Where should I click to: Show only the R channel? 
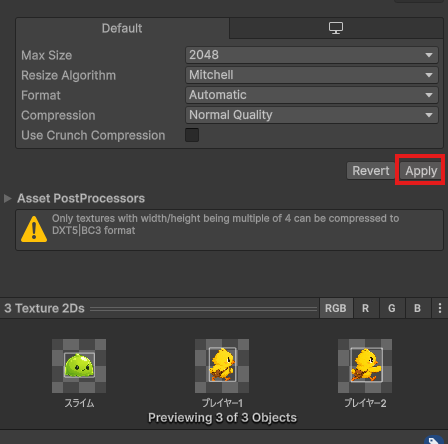(366, 308)
